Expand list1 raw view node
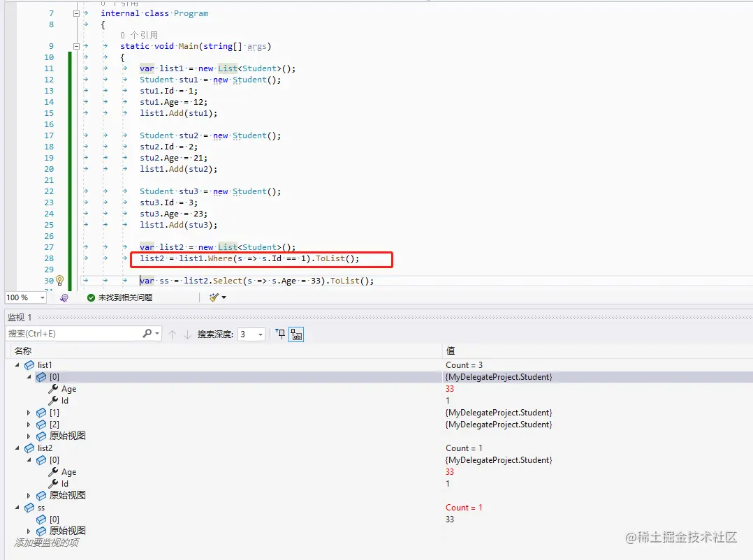This screenshot has width=753, height=560. (x=29, y=436)
